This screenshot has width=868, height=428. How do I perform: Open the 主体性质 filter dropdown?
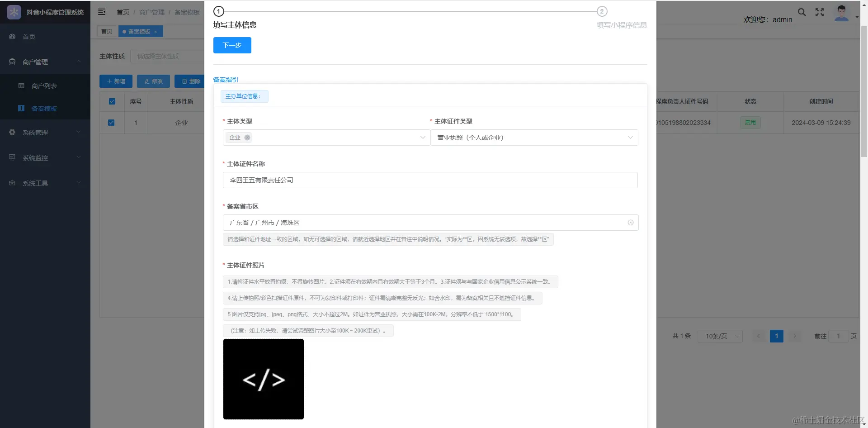167,56
